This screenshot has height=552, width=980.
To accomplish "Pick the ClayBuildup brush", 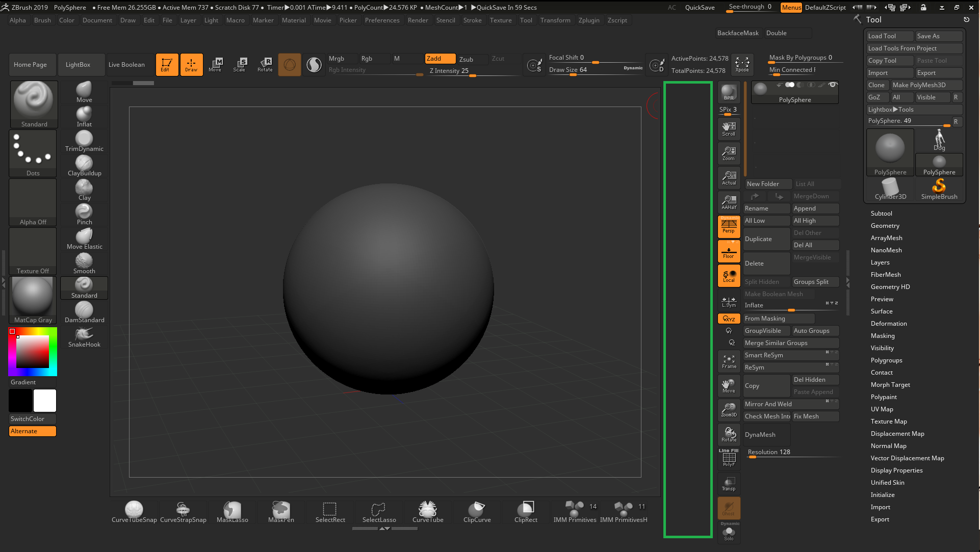I will click(x=84, y=165).
